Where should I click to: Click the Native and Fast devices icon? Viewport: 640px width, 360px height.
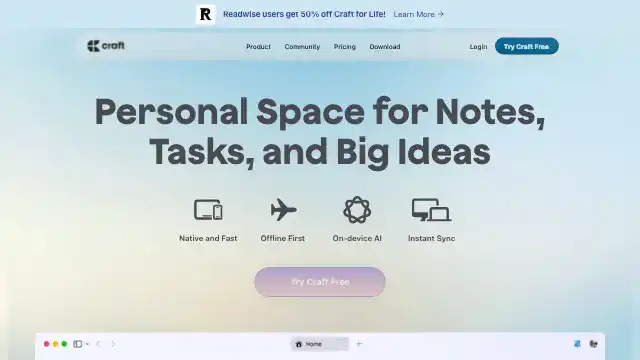pos(208,210)
